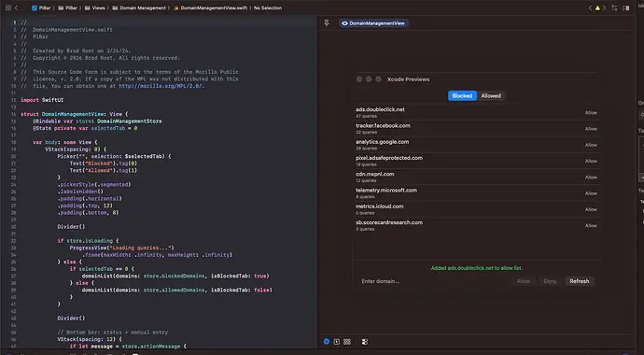Open the No Selection symbol menu
This screenshot has height=355, width=644.
tap(268, 7)
